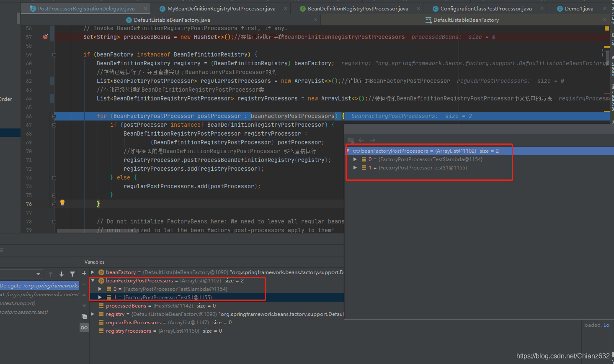Close MyBeanDefinitionRegistryPostProcessor.java tab

286,8
